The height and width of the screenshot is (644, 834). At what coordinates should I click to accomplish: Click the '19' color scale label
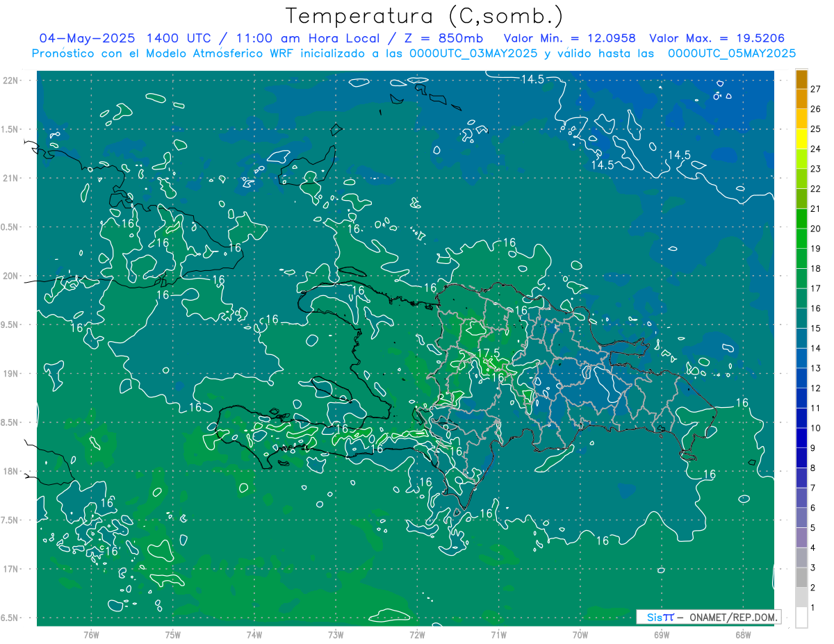tap(816, 249)
